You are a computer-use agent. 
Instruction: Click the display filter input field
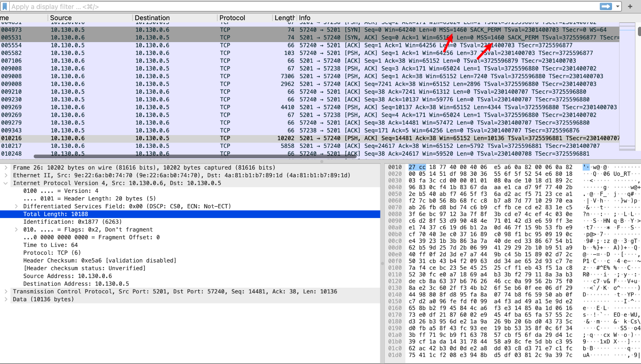click(x=303, y=7)
